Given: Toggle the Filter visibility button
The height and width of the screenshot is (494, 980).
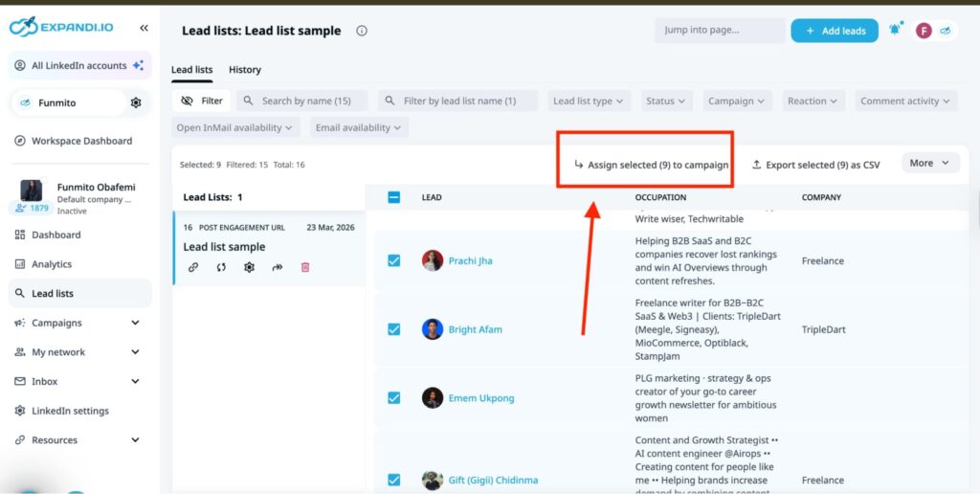Looking at the screenshot, I should (x=201, y=101).
